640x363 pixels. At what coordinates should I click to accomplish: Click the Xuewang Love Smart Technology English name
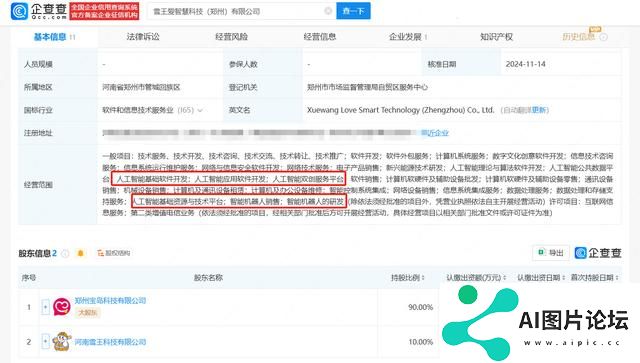coord(400,110)
